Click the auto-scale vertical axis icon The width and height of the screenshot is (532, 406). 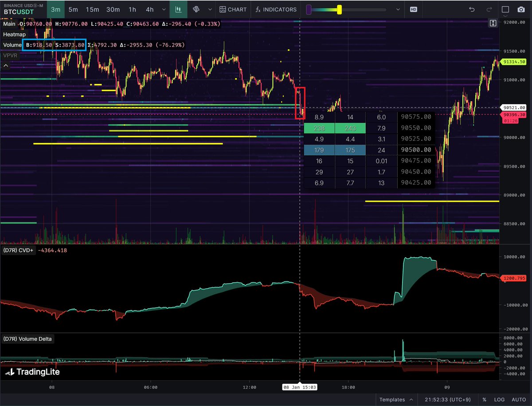[493, 23]
